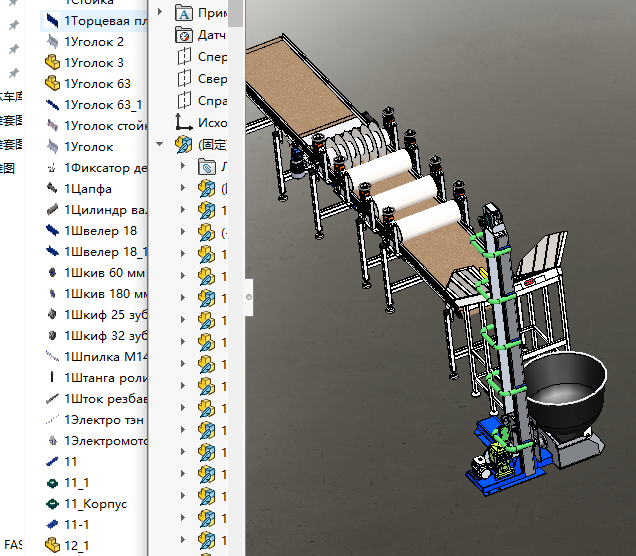The image size is (636, 556).
Task: Click the 11_Корпус file icon
Action: click(52, 504)
